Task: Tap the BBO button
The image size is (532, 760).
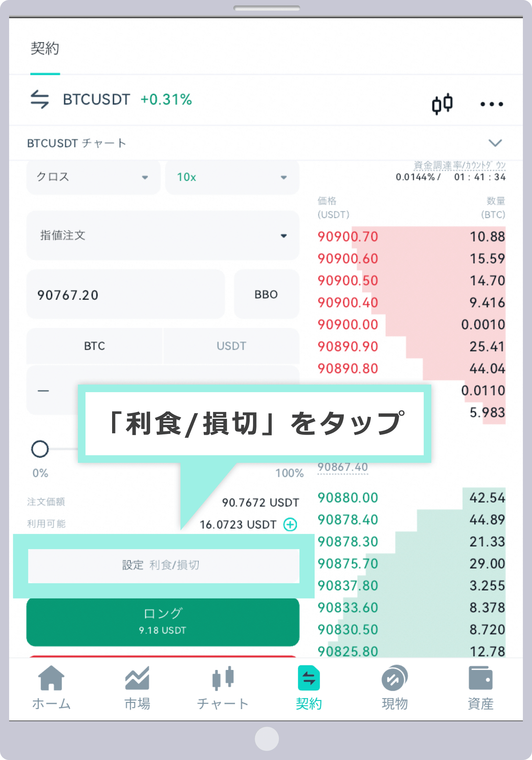Action: click(266, 294)
